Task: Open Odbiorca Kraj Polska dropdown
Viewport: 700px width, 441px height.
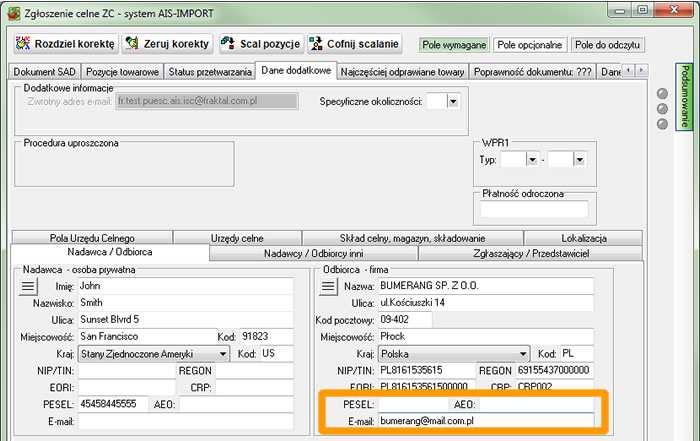Action: (x=454, y=354)
